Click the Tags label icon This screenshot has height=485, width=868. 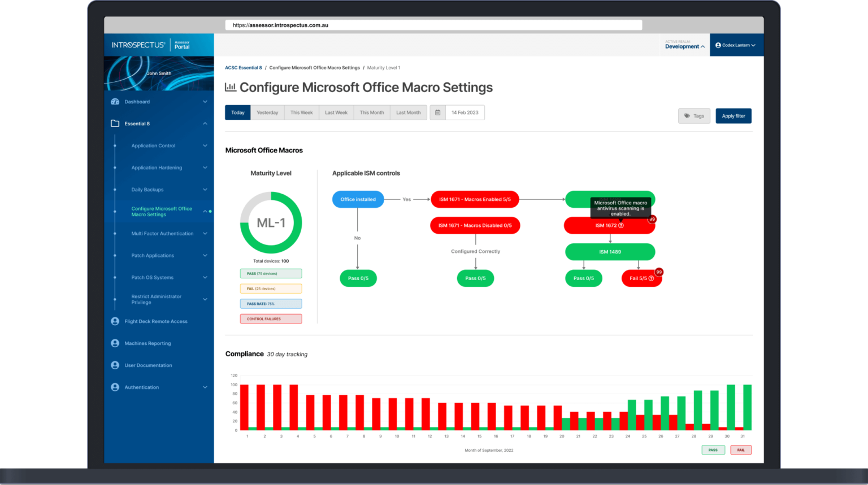688,116
